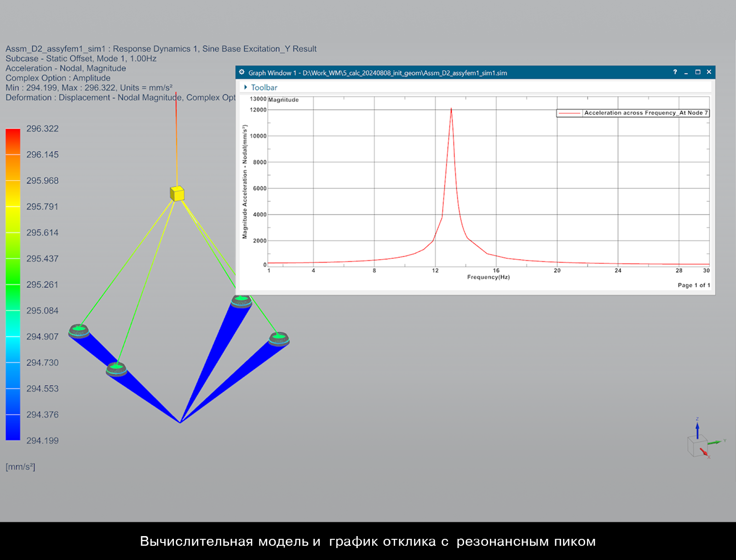Image resolution: width=736 pixels, height=560 pixels.
Task: Click the resonance peak of the red curve
Action: point(451,109)
